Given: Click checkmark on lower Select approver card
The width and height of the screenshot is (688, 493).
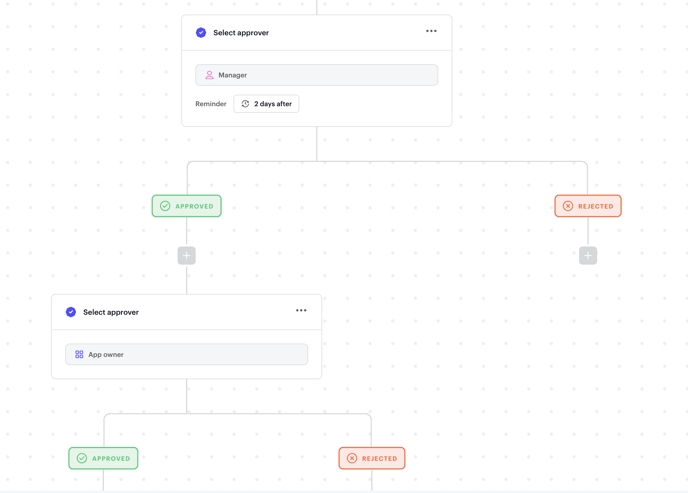Looking at the screenshot, I should [71, 312].
